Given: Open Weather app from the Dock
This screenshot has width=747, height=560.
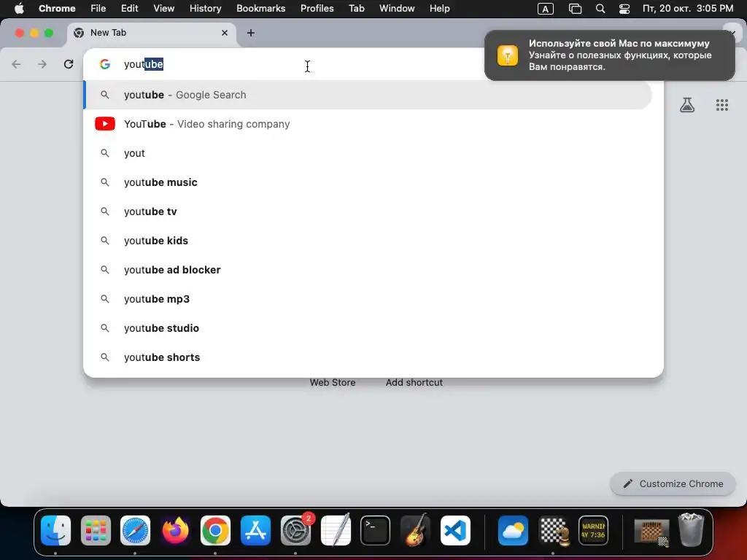Looking at the screenshot, I should [513, 530].
